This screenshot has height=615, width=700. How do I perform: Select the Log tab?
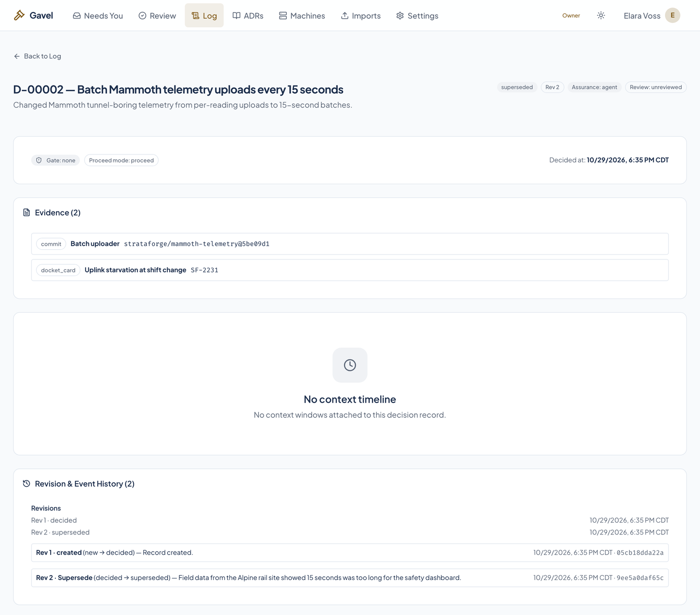coord(204,16)
